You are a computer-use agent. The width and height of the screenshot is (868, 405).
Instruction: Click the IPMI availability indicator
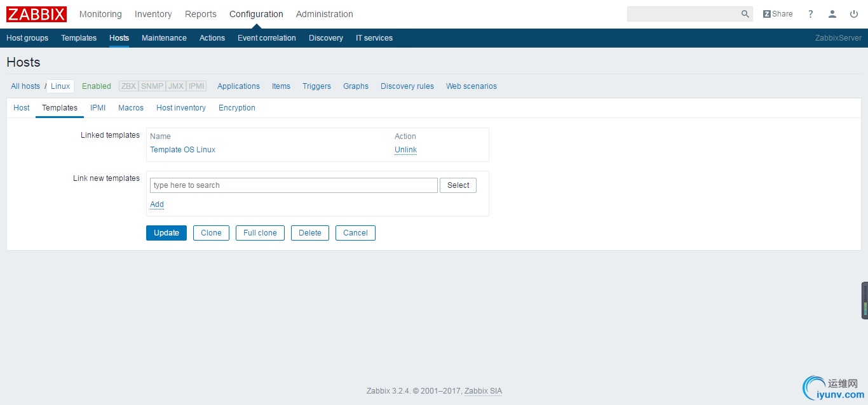(x=196, y=86)
